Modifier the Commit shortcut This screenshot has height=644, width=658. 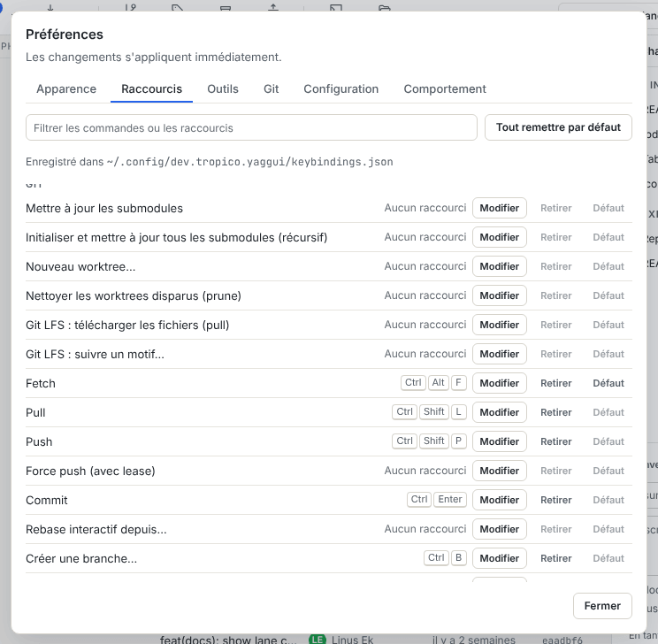pyautogui.click(x=500, y=500)
